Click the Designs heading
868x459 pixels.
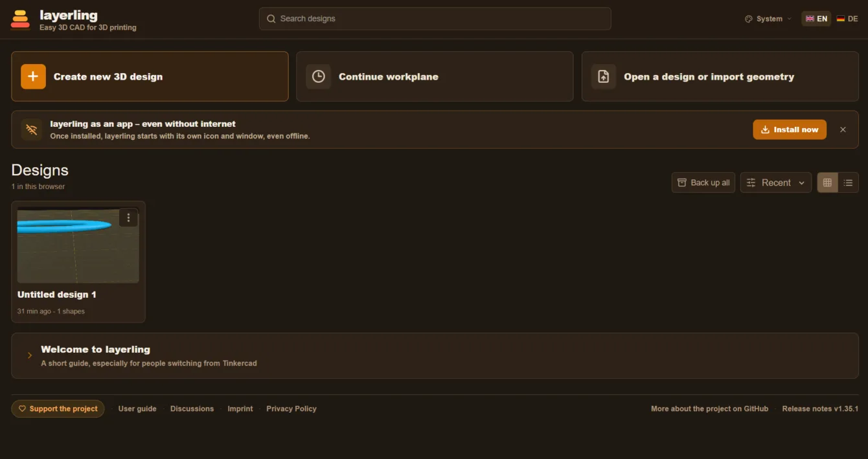[40, 170]
